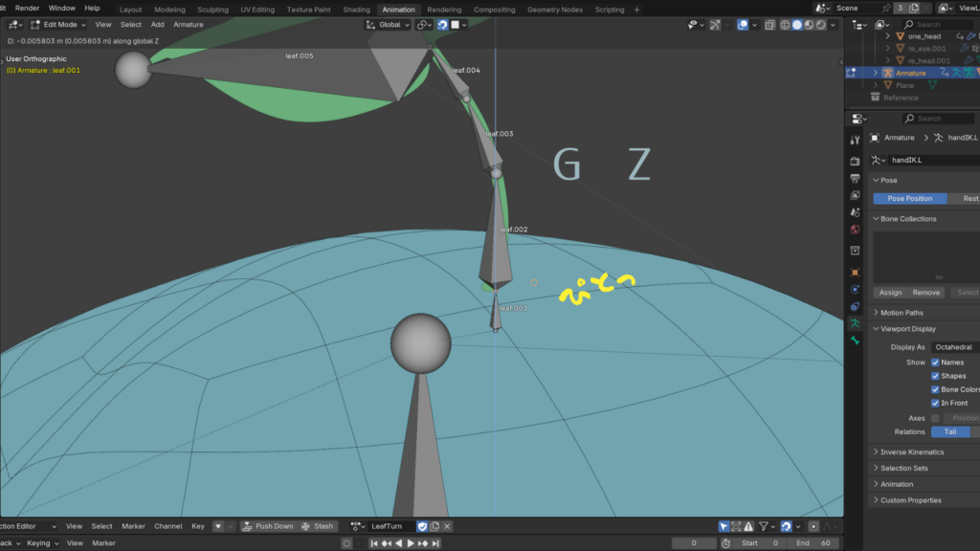Open viewport shading options dropdown
The height and width of the screenshot is (551, 980).
click(834, 25)
